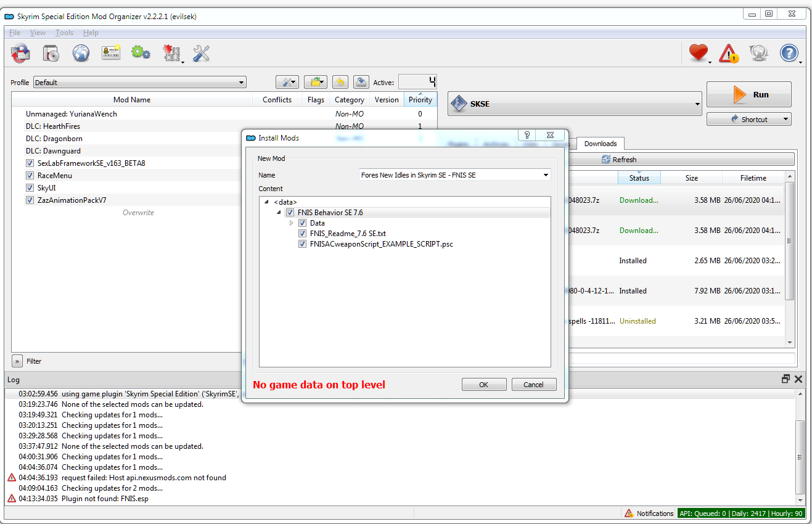
Task: Expand the Data folder in the installer tree
Action: pyautogui.click(x=290, y=223)
